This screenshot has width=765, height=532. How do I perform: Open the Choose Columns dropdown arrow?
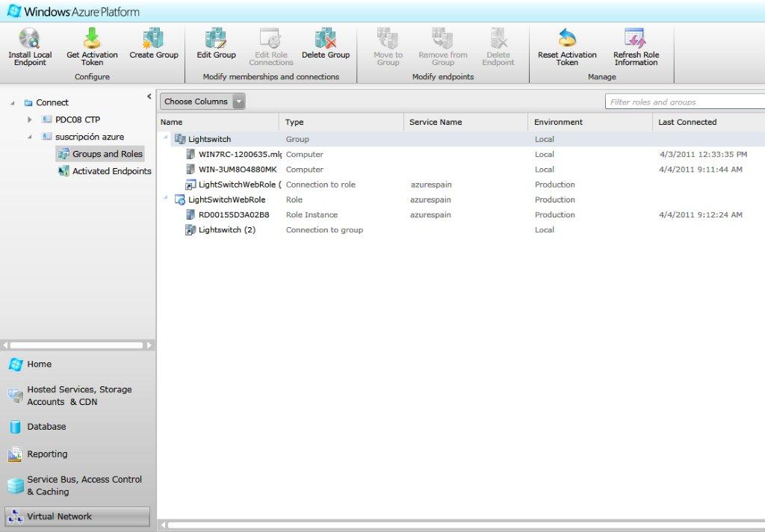pyautogui.click(x=238, y=102)
